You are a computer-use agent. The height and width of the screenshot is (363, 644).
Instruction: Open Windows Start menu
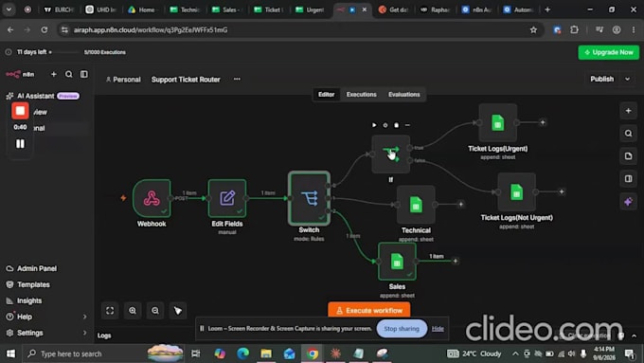tap(10, 354)
